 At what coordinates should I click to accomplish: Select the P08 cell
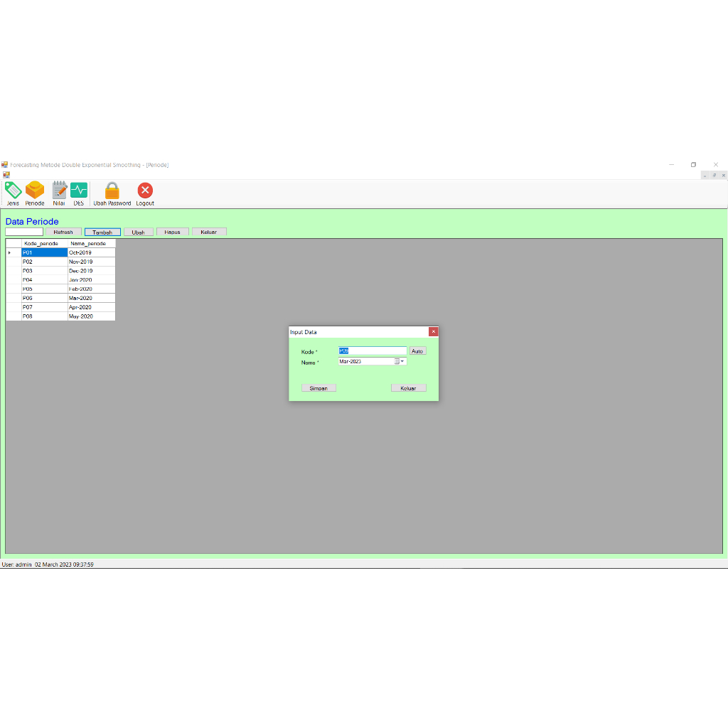coord(44,316)
